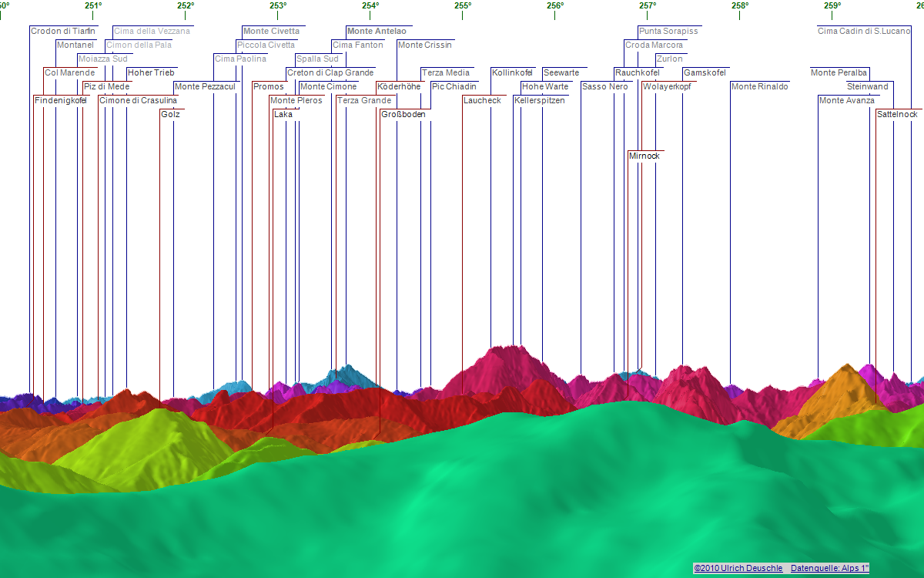Select the Monte Peralba label
This screenshot has width=924, height=578.
pos(839,73)
